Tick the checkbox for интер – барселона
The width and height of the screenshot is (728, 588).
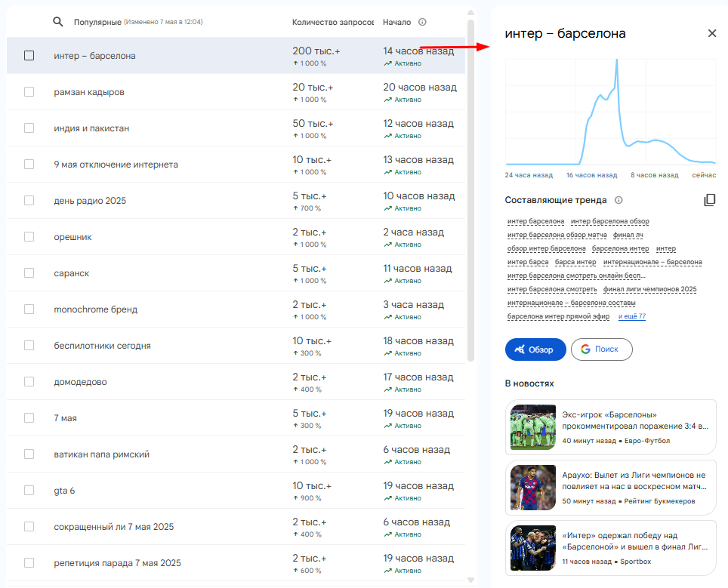(29, 56)
